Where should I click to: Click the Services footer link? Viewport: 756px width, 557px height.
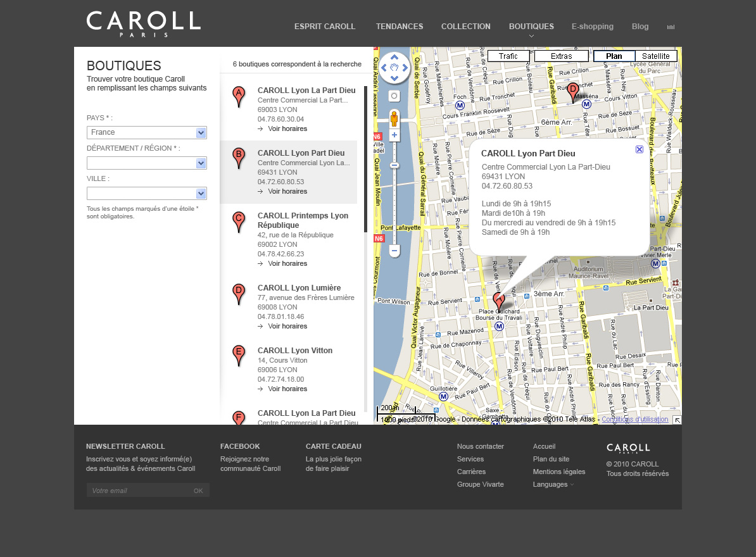470,459
